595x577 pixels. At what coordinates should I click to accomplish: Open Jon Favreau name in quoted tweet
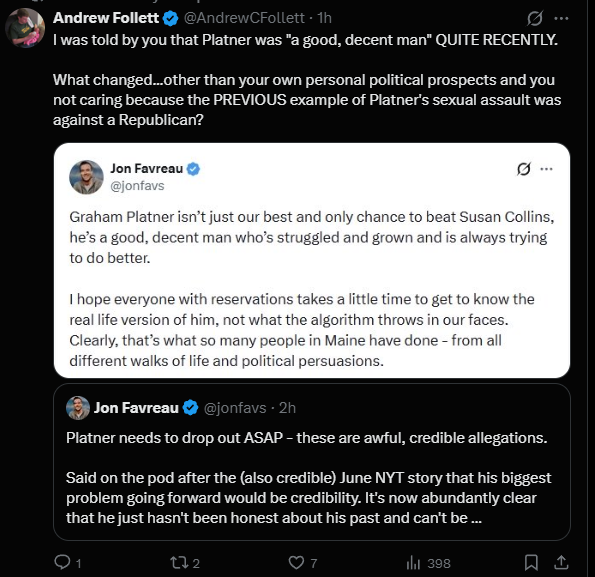point(136,408)
